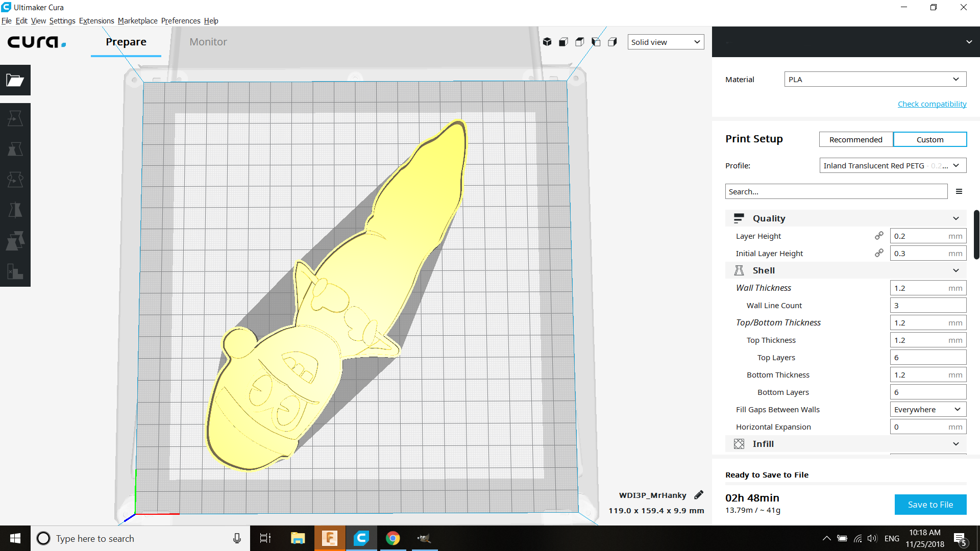Click the Save to File button
The width and height of the screenshot is (980, 551).
click(x=930, y=505)
